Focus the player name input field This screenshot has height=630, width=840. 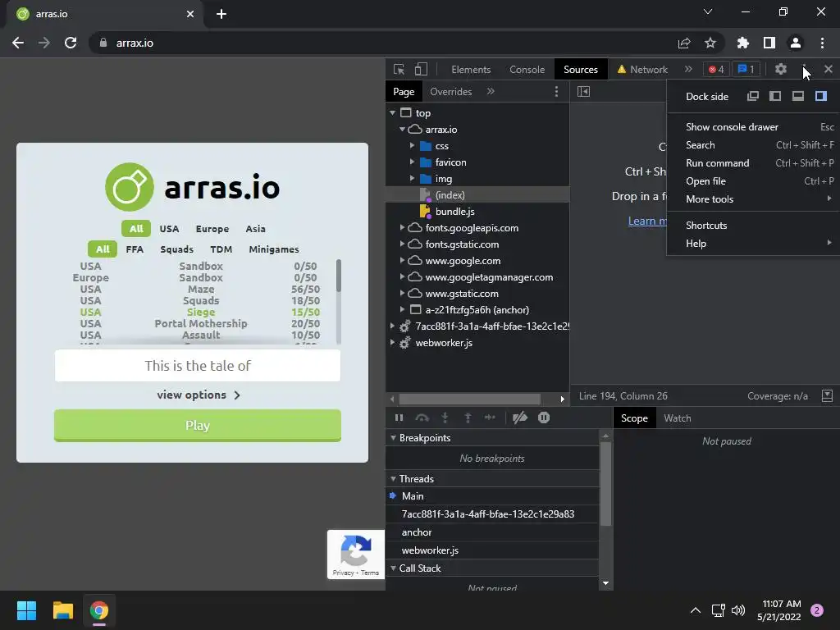tap(198, 366)
